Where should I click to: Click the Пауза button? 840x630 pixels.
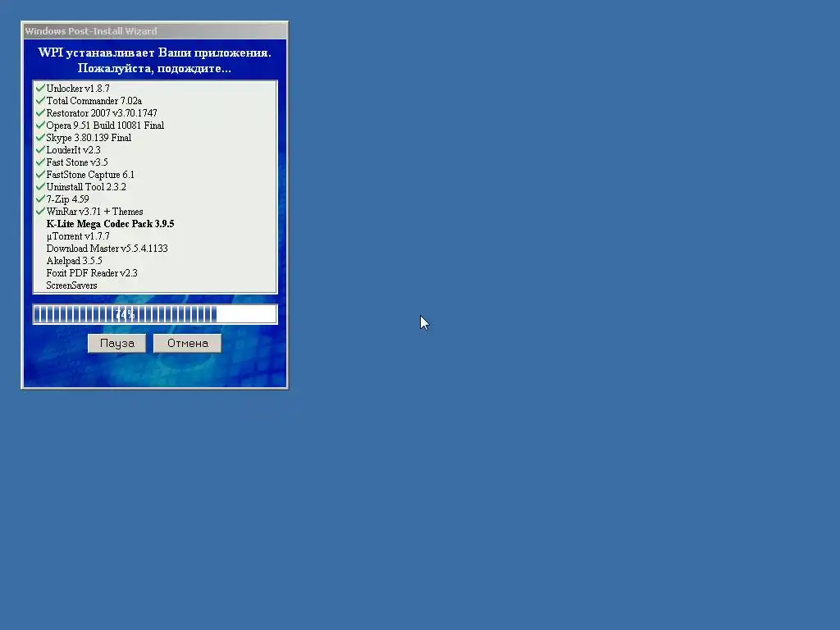pyautogui.click(x=116, y=344)
